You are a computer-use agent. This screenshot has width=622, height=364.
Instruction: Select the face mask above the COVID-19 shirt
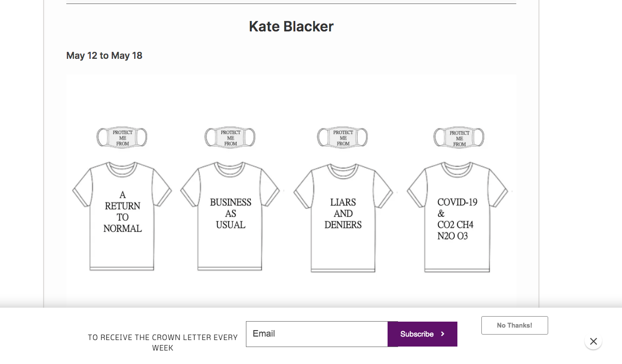(x=459, y=137)
